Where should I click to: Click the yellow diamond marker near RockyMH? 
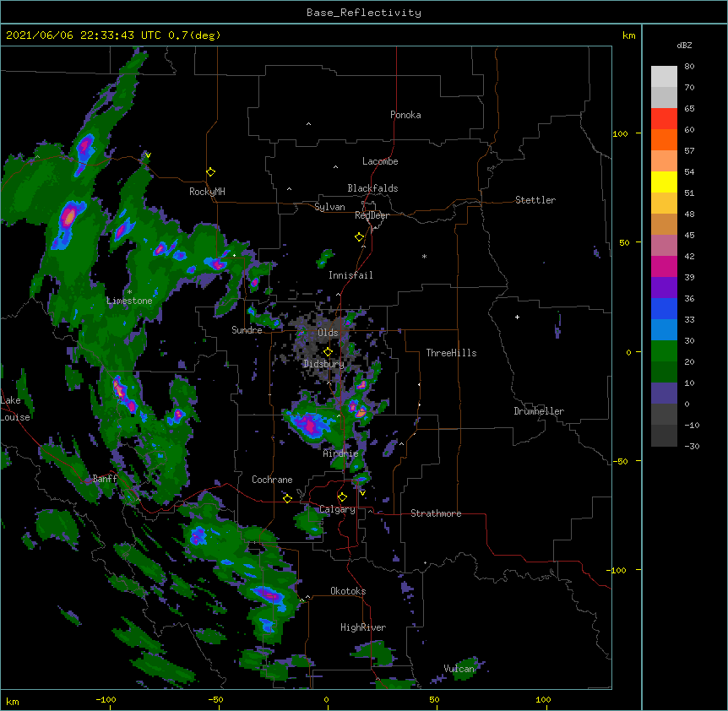(x=210, y=172)
